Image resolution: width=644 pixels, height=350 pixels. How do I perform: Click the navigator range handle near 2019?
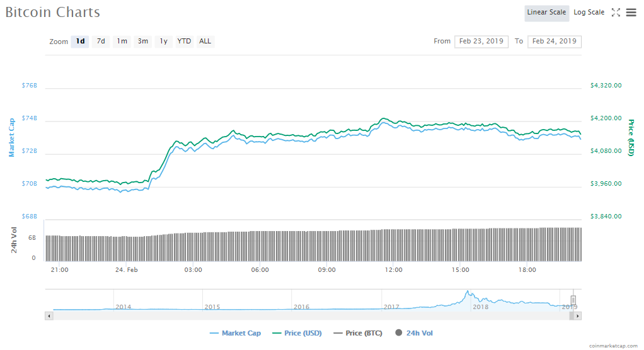point(573,300)
